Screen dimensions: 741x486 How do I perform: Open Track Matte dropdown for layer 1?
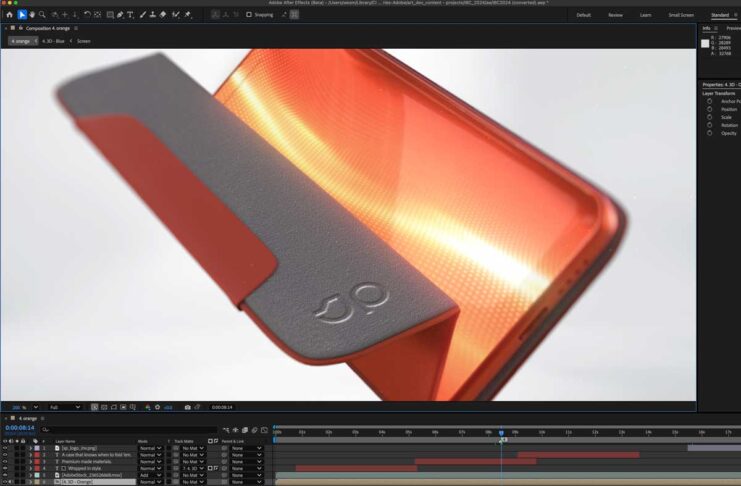point(193,448)
